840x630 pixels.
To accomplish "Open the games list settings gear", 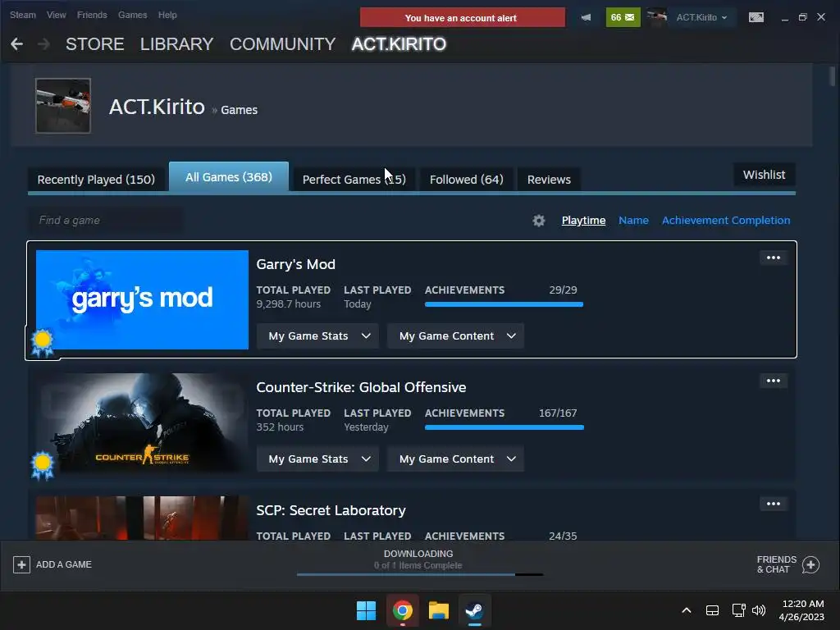I will [x=538, y=220].
